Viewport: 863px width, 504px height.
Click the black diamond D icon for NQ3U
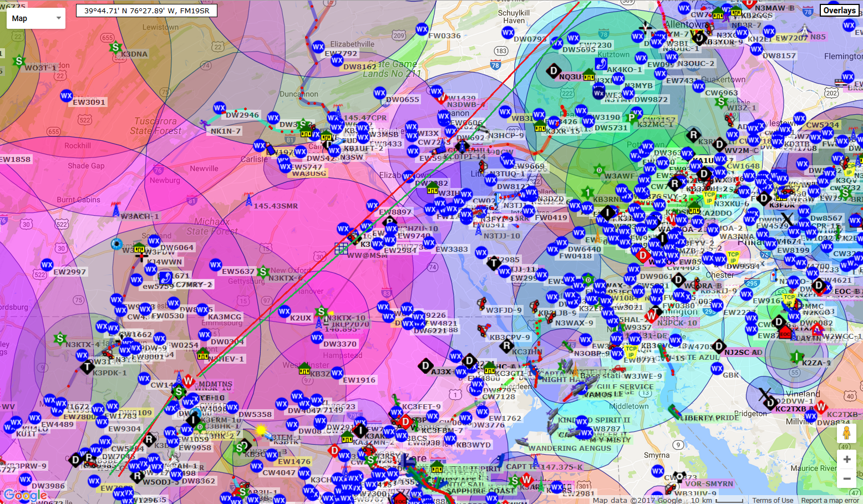[x=553, y=71]
